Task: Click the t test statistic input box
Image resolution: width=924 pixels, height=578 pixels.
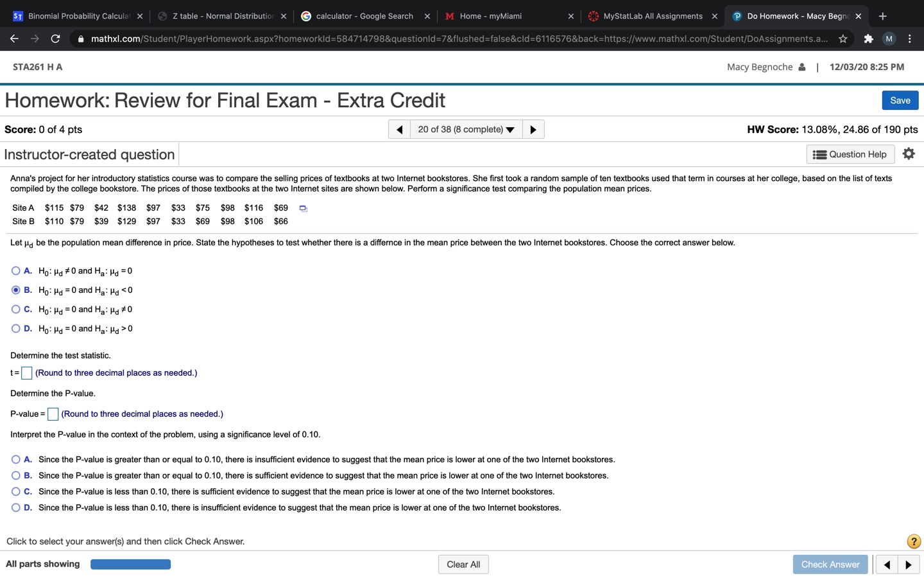Action: pyautogui.click(x=26, y=372)
